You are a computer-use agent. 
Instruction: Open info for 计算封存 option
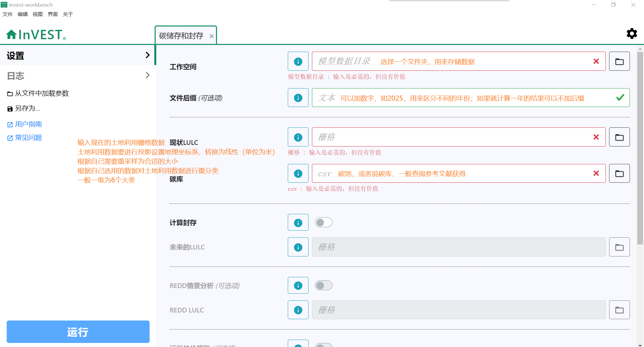(298, 223)
